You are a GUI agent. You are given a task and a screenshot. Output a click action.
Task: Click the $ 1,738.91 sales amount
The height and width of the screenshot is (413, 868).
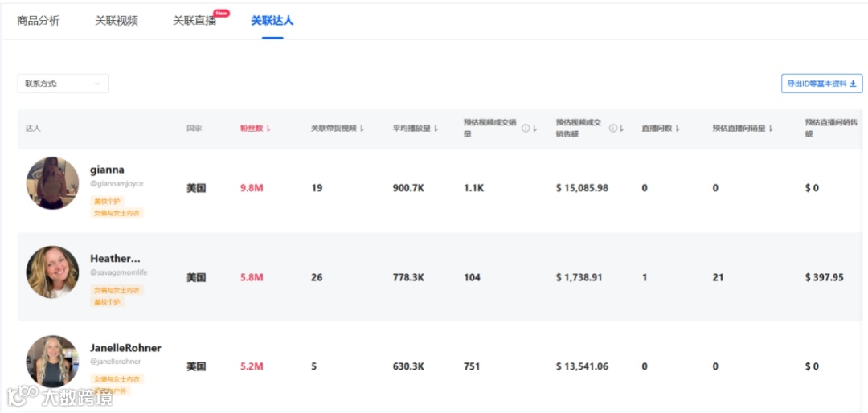pyautogui.click(x=579, y=277)
